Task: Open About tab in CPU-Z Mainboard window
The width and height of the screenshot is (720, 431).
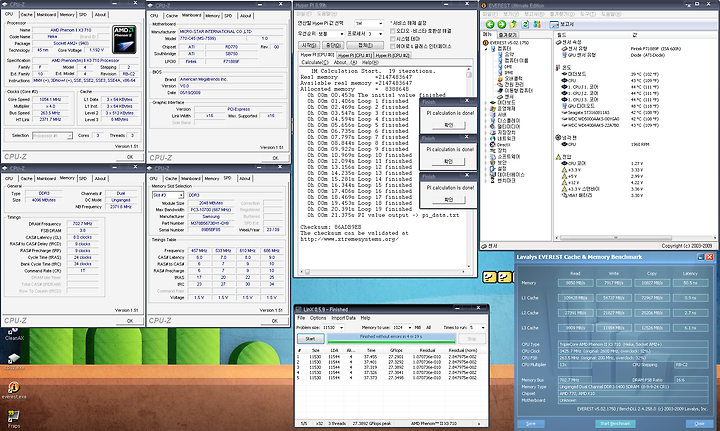Action: [246, 16]
